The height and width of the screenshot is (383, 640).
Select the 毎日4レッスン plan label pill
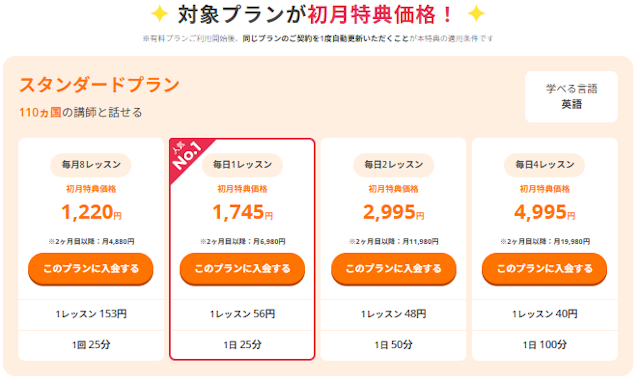click(x=544, y=165)
